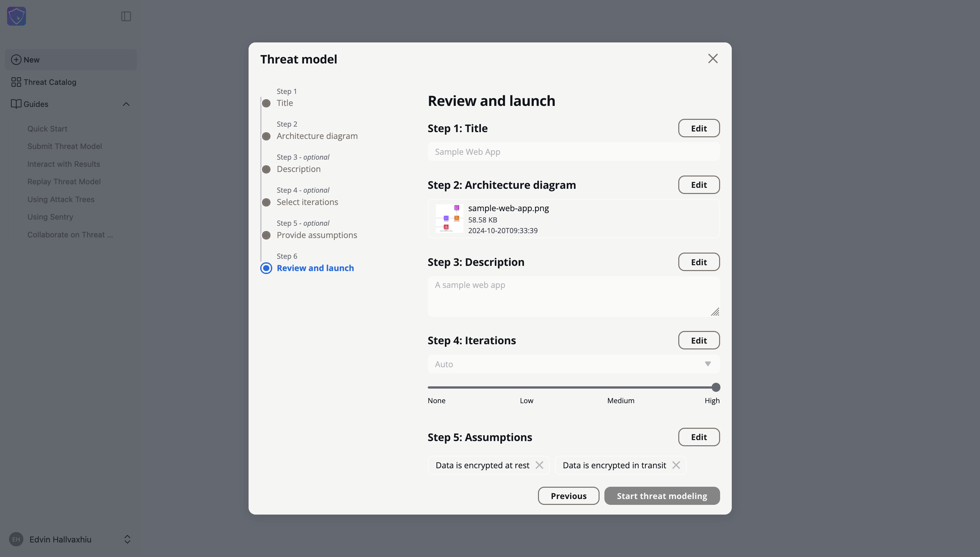
Task: Open the Using Attack Trees guide
Action: point(61,199)
